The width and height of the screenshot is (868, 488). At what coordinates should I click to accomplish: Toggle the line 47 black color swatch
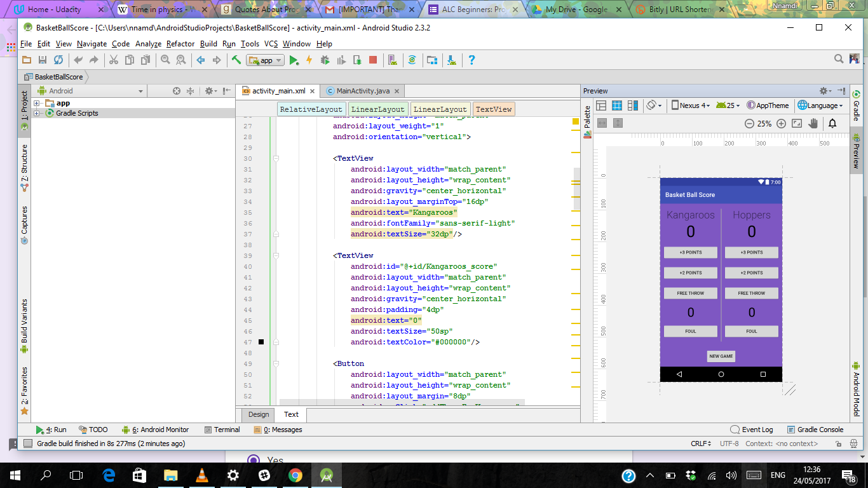coord(261,342)
